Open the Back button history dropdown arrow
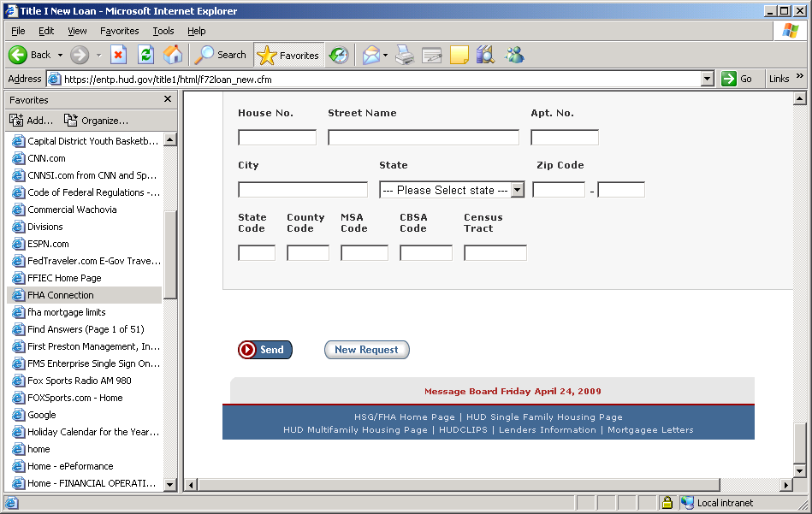Image resolution: width=812 pixels, height=514 pixels. pos(60,55)
